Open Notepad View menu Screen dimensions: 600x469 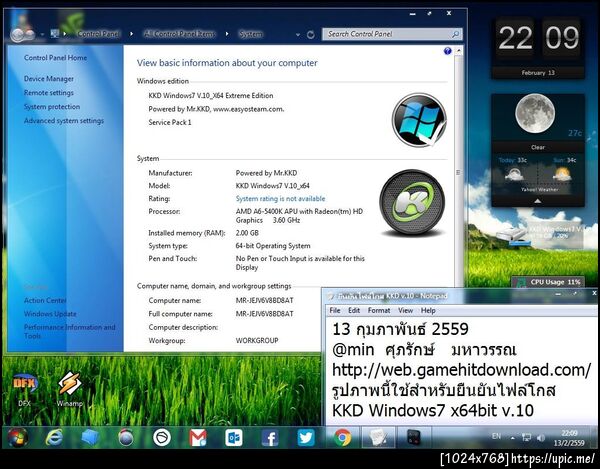(405, 311)
